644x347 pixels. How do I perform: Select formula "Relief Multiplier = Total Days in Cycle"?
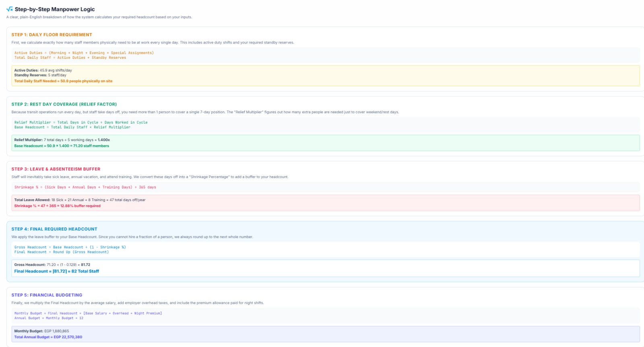point(81,123)
